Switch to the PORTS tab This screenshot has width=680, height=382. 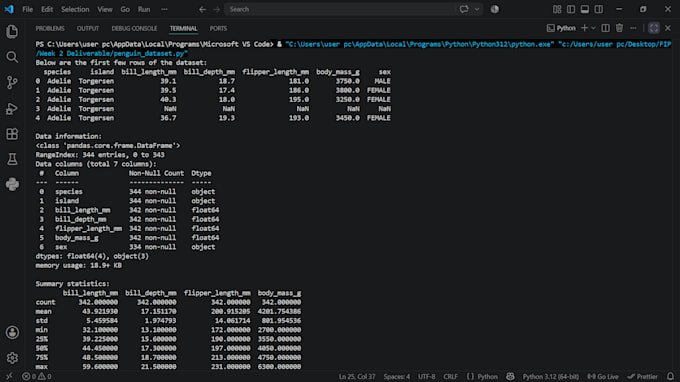(218, 28)
